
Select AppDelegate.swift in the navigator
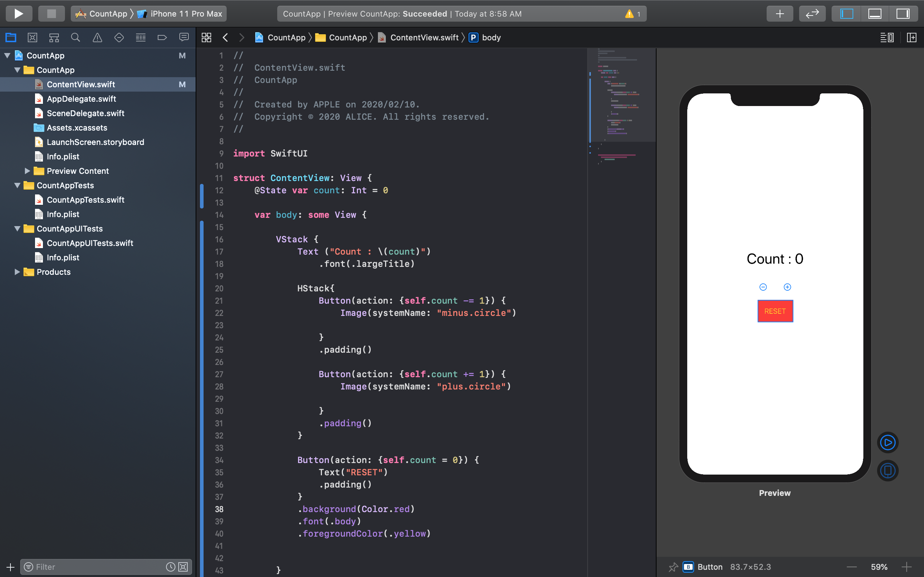coord(81,99)
